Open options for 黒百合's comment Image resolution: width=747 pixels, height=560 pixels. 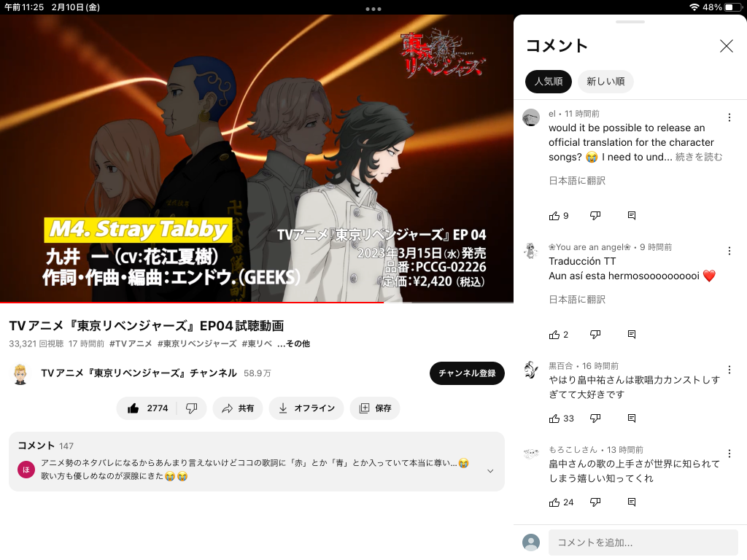point(729,370)
